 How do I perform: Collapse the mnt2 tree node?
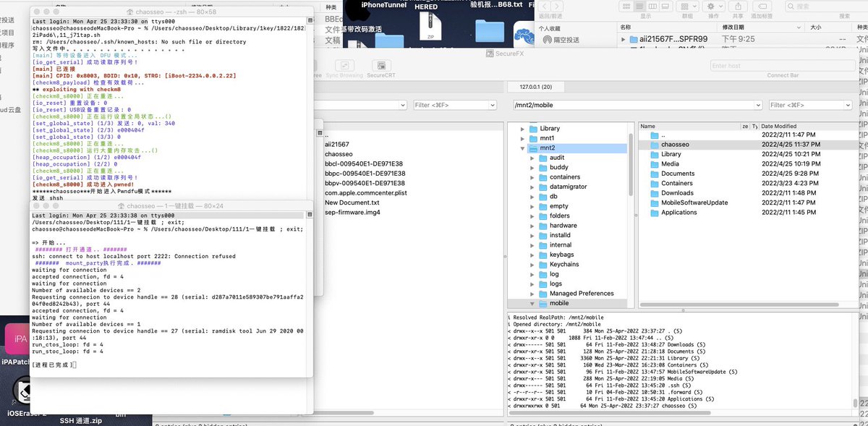523,148
